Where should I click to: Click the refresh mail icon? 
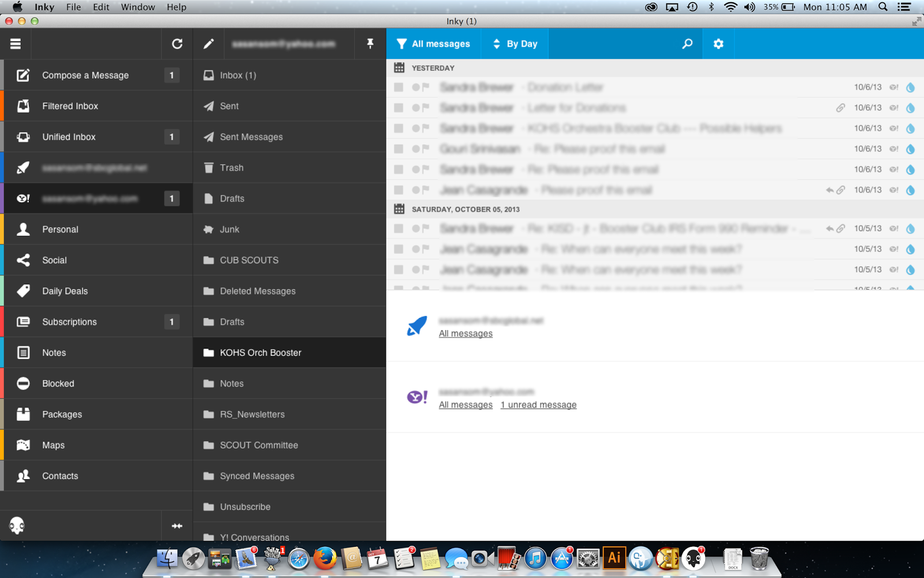177,44
